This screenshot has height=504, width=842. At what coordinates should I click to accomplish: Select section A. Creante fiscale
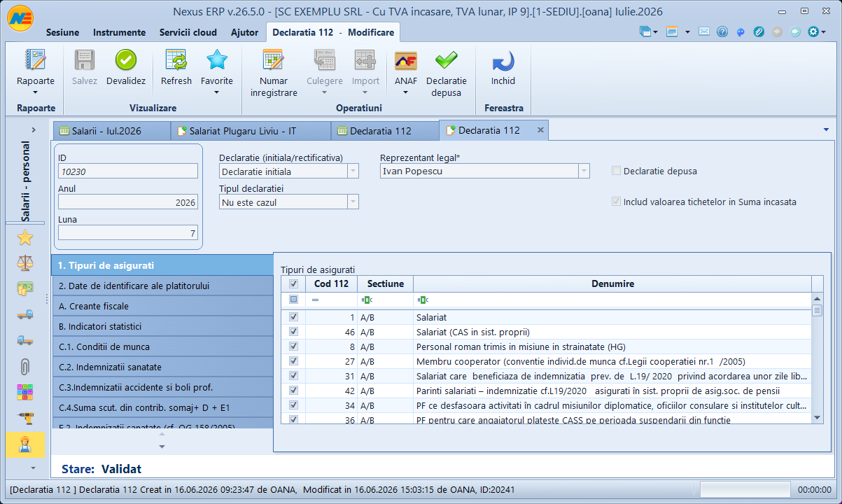pos(162,306)
